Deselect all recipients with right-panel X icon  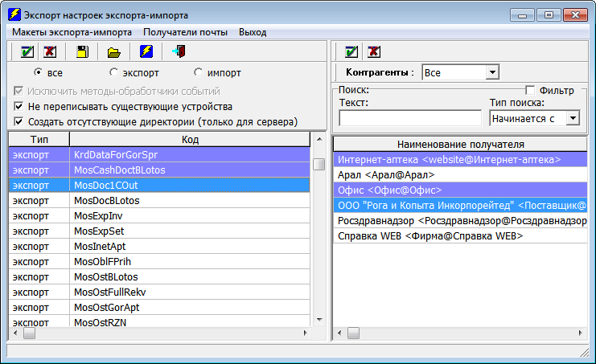click(x=374, y=52)
